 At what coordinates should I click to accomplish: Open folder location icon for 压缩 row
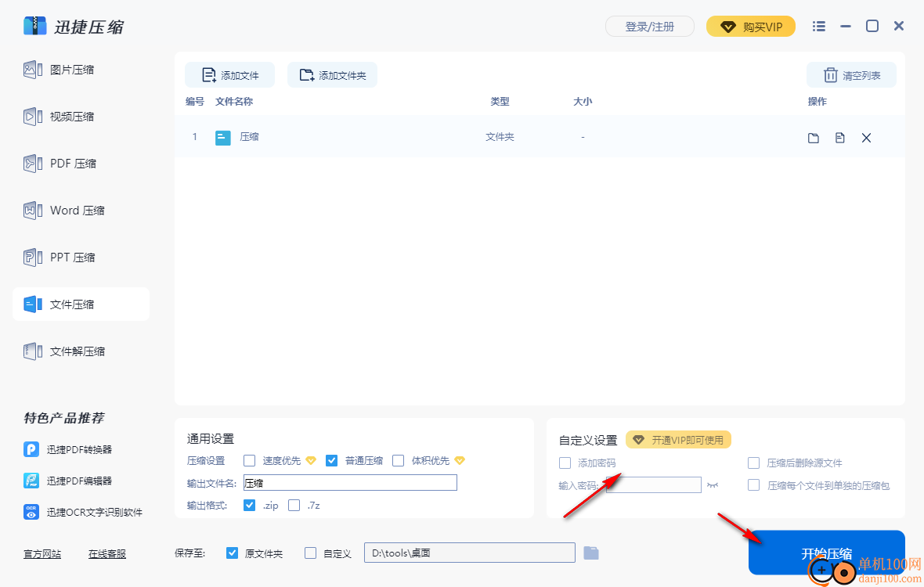[x=814, y=138]
